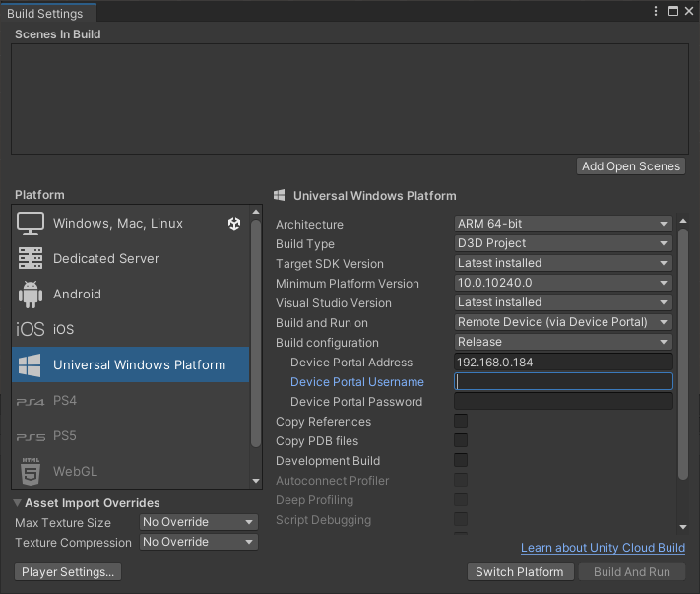Click the WebGL HTML5 icon
The image size is (700, 594).
pos(31,471)
